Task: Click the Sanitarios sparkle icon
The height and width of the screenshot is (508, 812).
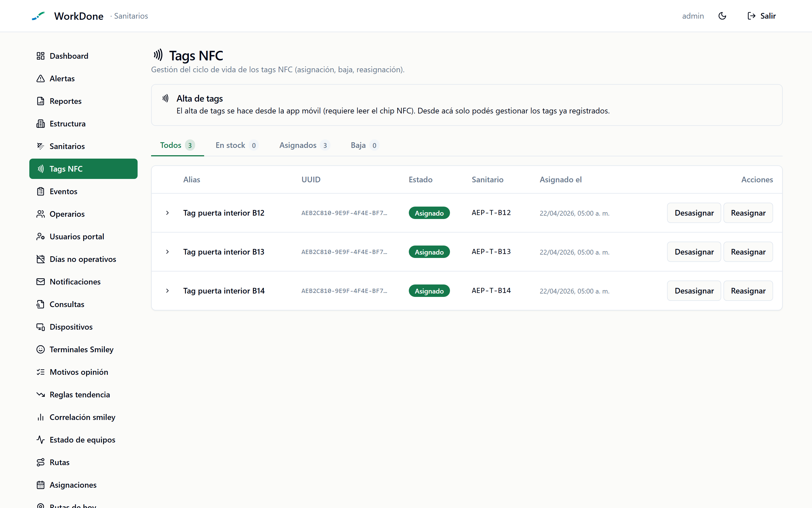Action: click(41, 146)
